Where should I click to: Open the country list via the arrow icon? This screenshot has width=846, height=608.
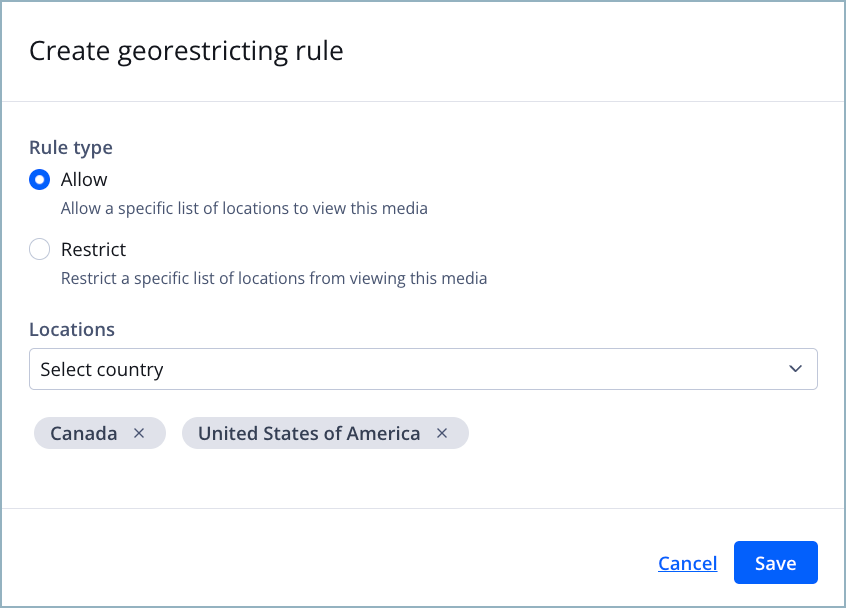pos(796,369)
